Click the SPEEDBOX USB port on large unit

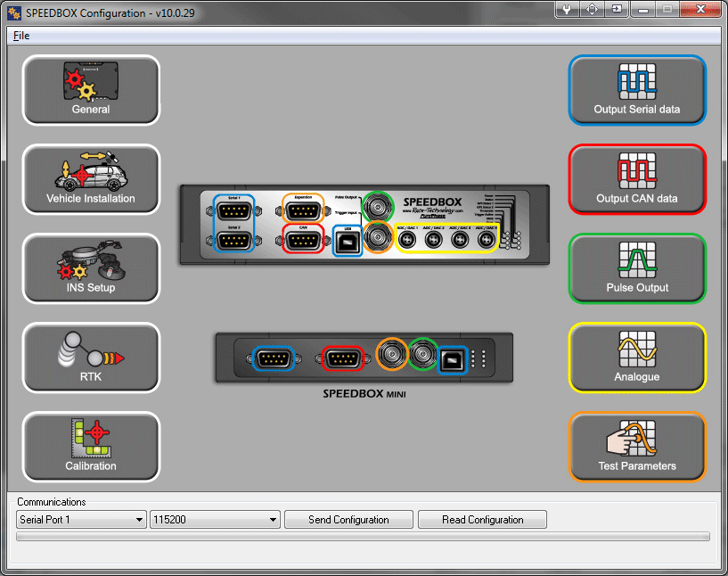348,241
